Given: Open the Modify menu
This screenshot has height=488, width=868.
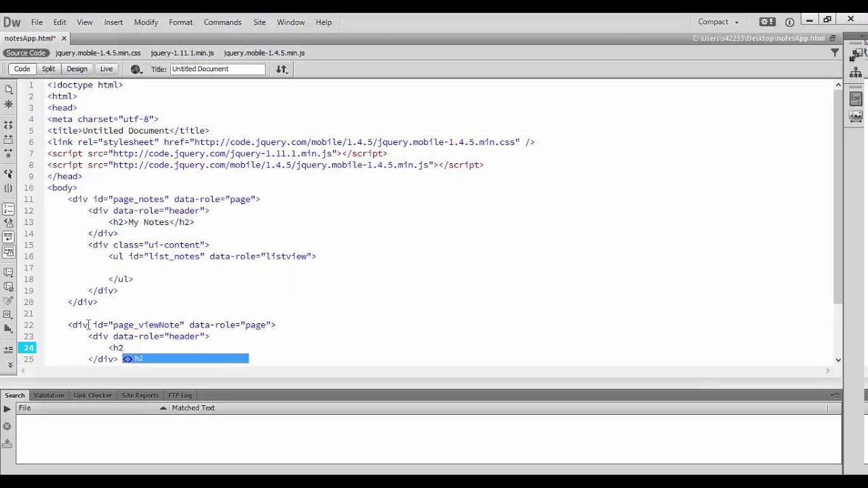Looking at the screenshot, I should [146, 22].
